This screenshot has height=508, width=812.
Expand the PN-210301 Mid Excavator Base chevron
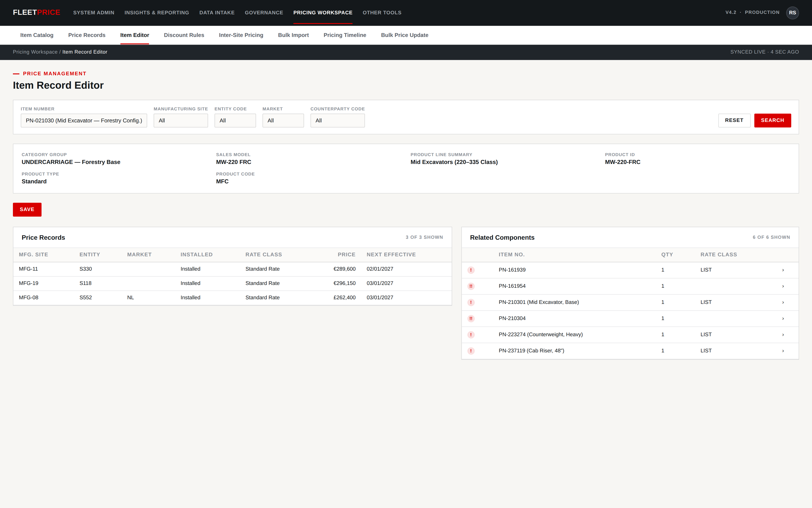pyautogui.click(x=783, y=302)
